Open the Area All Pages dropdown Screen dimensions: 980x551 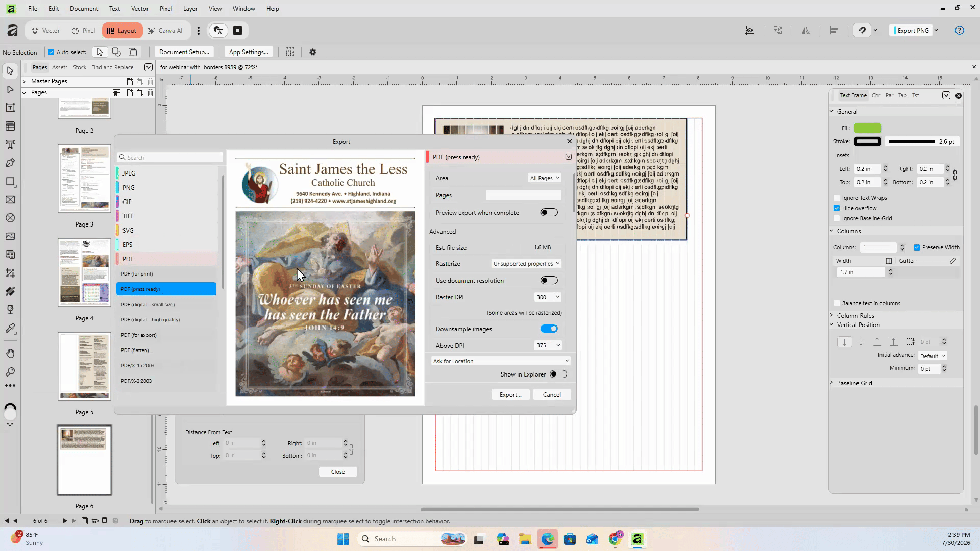point(545,178)
